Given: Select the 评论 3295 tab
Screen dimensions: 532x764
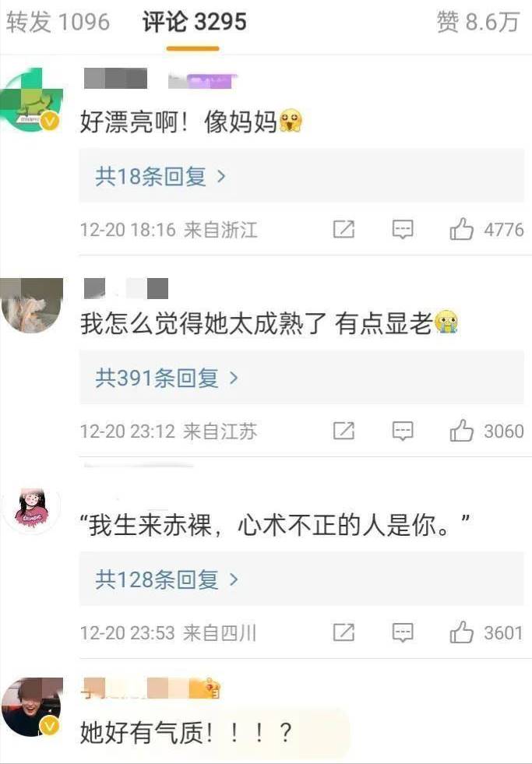Looking at the screenshot, I should pos(194,22).
